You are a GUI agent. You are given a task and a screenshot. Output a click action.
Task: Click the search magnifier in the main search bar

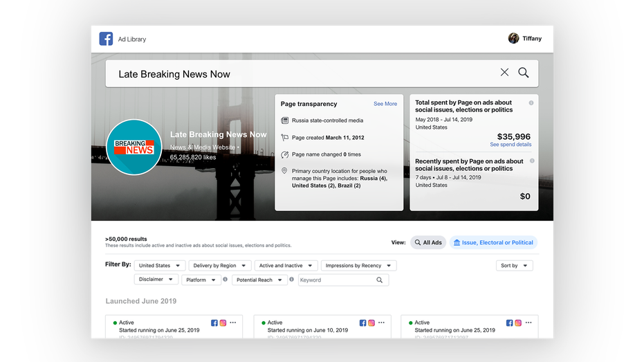click(523, 73)
